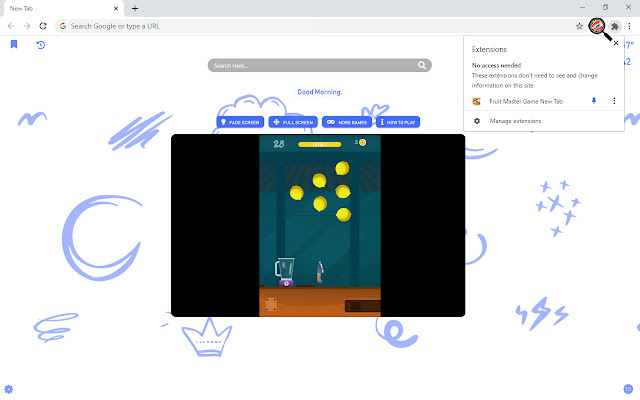This screenshot has height=400, width=640.
Task: Click the Google icon in address bar
Action: pos(63,26)
